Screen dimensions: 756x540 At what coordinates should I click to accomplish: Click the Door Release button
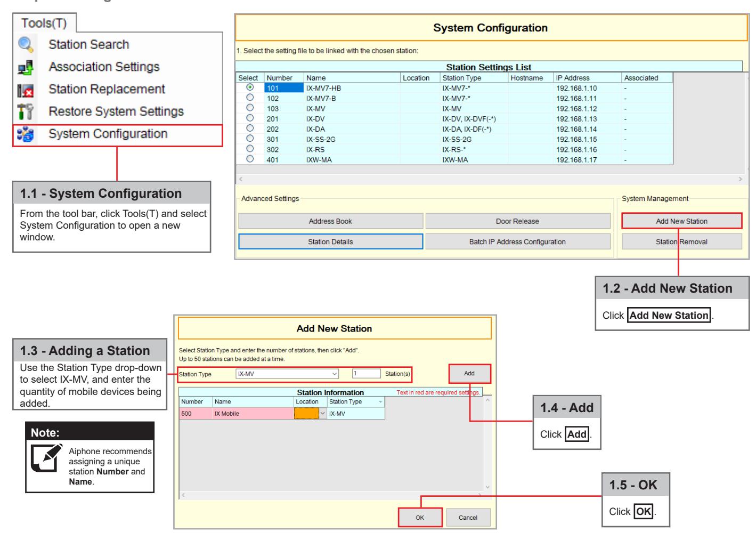pyautogui.click(x=517, y=221)
